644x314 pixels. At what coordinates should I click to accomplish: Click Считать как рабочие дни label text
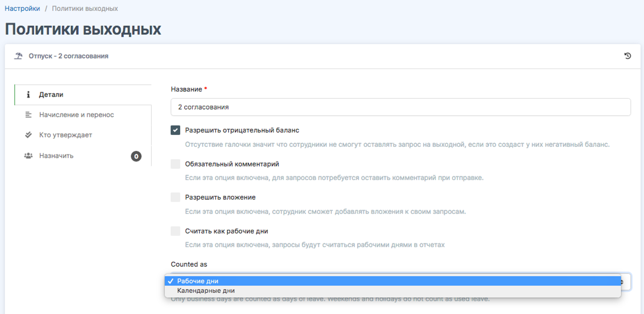coord(226,231)
